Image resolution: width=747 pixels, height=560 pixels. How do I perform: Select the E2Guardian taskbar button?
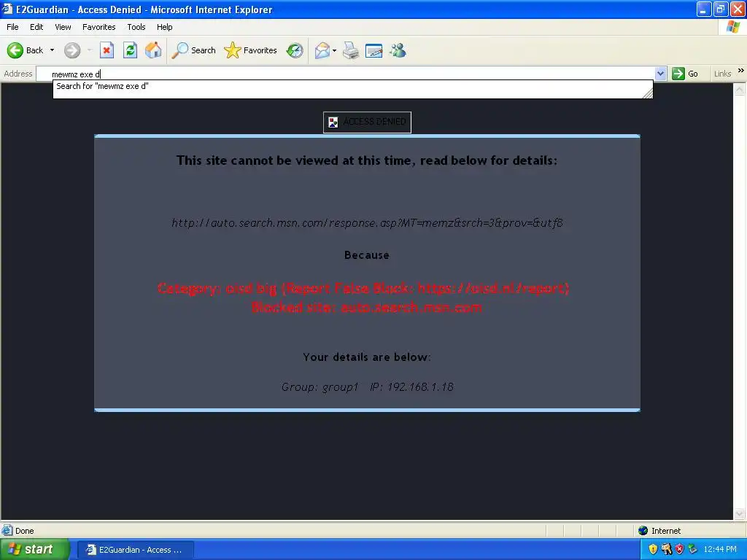coord(135,550)
